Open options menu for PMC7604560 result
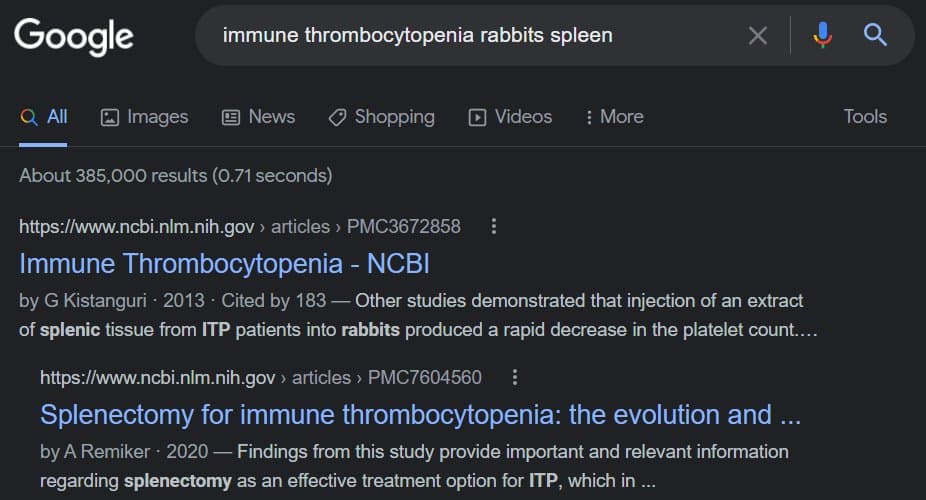Image resolution: width=926 pixels, height=500 pixels. pyautogui.click(x=514, y=377)
